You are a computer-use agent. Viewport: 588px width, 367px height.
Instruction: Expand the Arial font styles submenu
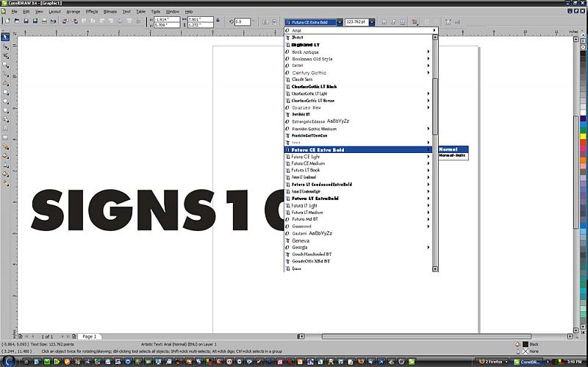[434, 30]
